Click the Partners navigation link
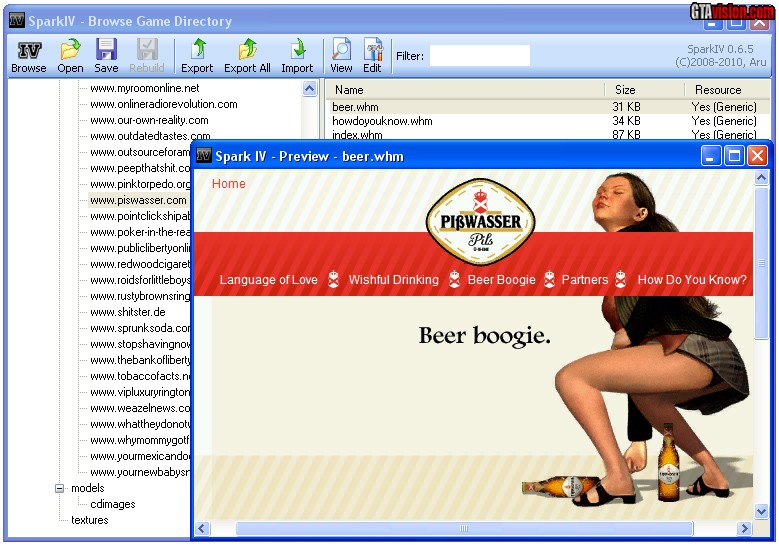The width and height of the screenshot is (779, 546). [x=584, y=280]
